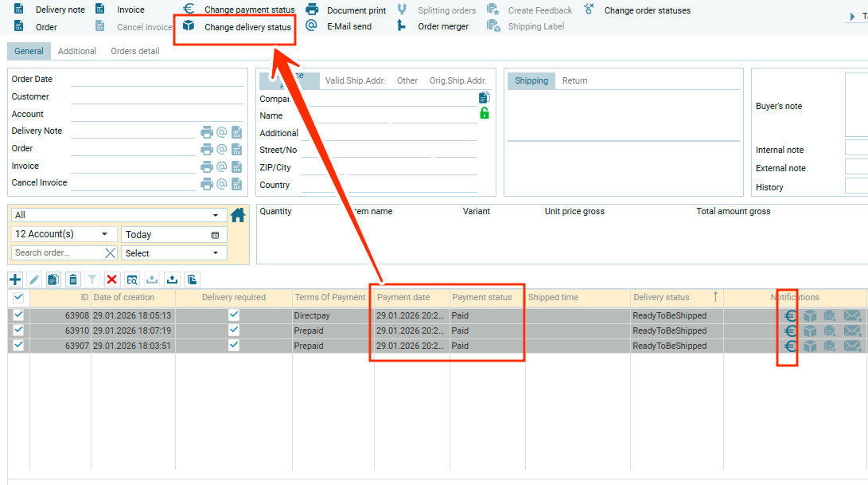Click the home icon beside the All filter
Viewport: 868px width, 485px height.
237,215
